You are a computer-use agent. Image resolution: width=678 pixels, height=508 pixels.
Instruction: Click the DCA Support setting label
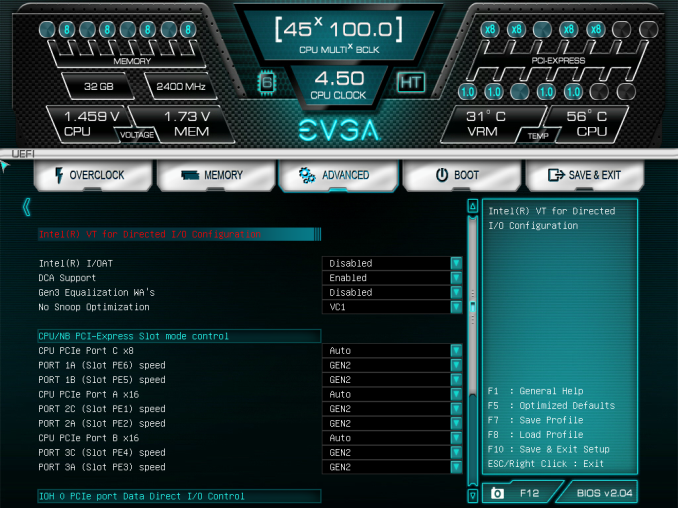67,278
